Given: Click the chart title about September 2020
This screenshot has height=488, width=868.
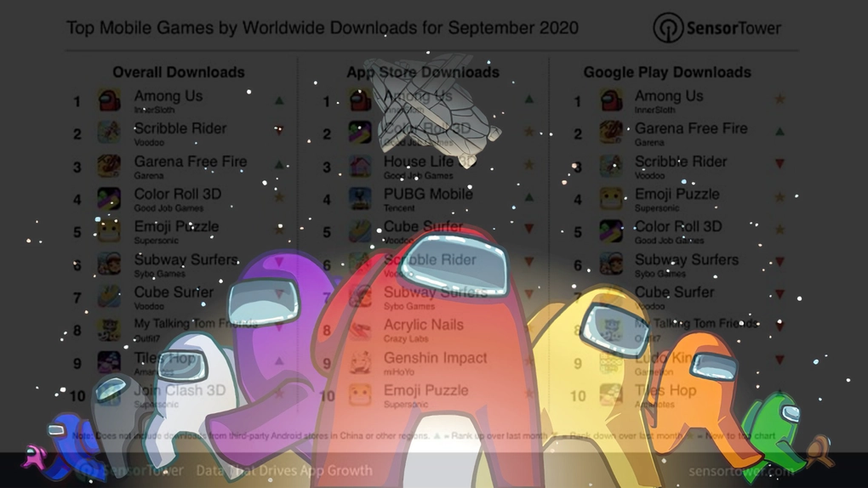Looking at the screenshot, I should [322, 28].
